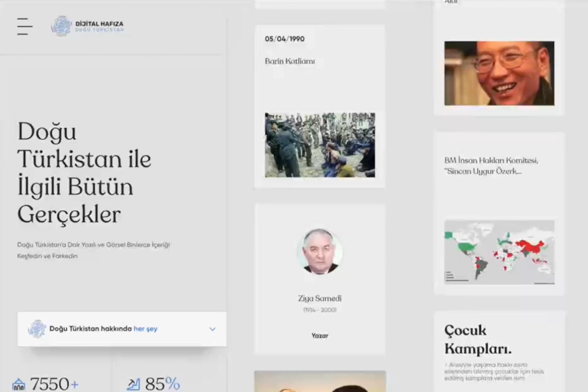Click the "DİJİTAL HAFIZA" logo text
Image resolution: width=588 pixels, height=392 pixels.
coord(99,24)
